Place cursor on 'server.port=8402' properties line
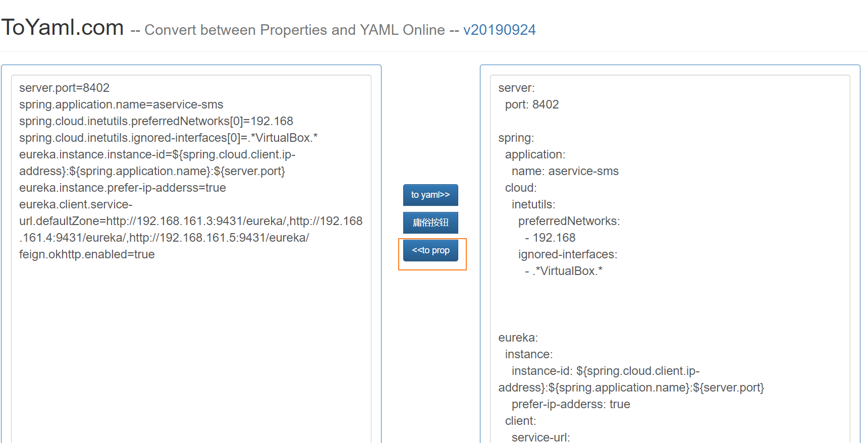 point(64,88)
